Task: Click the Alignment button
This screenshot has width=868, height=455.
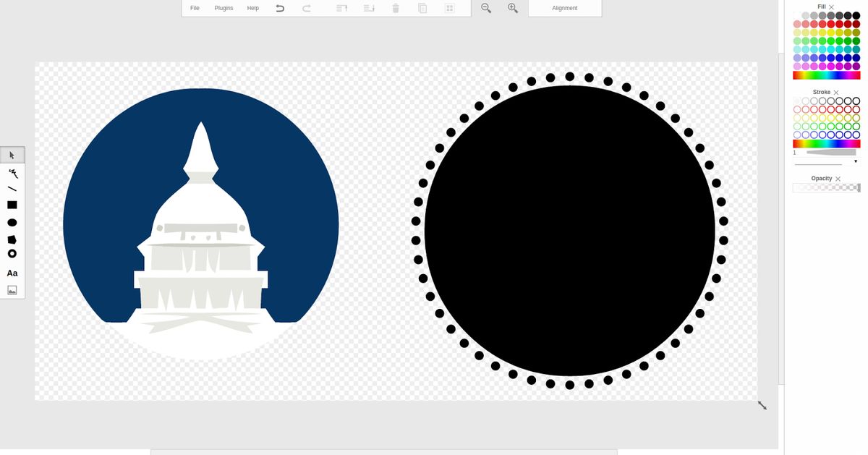Action: pos(565,8)
